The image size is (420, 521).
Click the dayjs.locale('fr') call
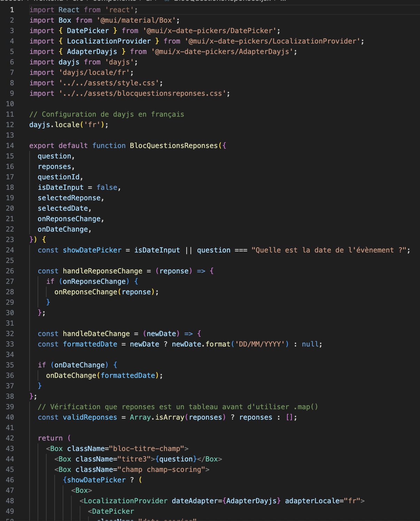(69, 125)
